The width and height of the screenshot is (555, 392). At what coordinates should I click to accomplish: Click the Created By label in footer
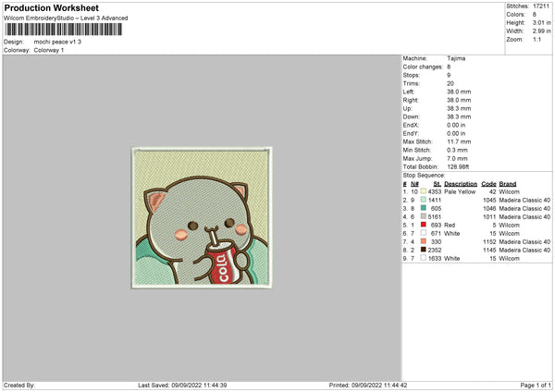click(x=19, y=385)
